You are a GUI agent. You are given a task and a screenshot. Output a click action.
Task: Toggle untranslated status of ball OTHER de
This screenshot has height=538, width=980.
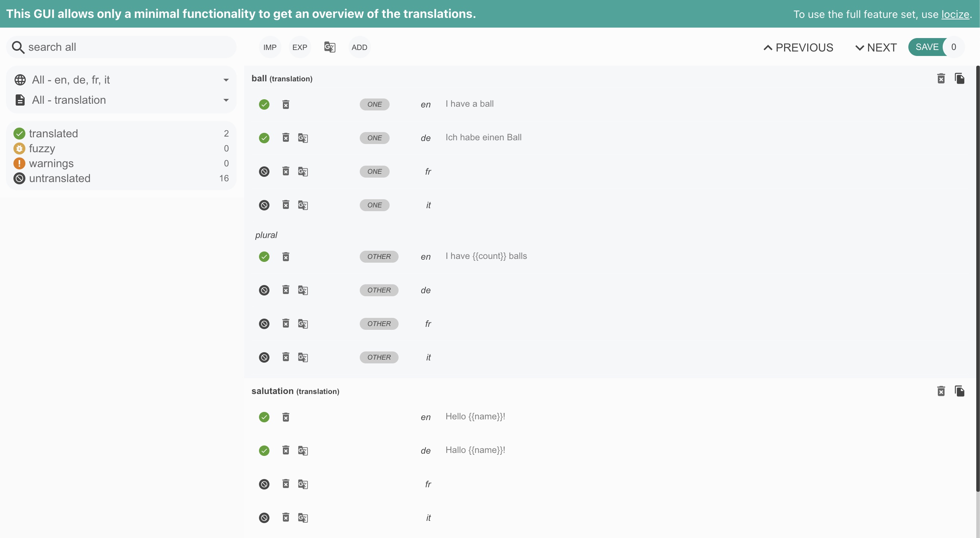[x=264, y=290]
